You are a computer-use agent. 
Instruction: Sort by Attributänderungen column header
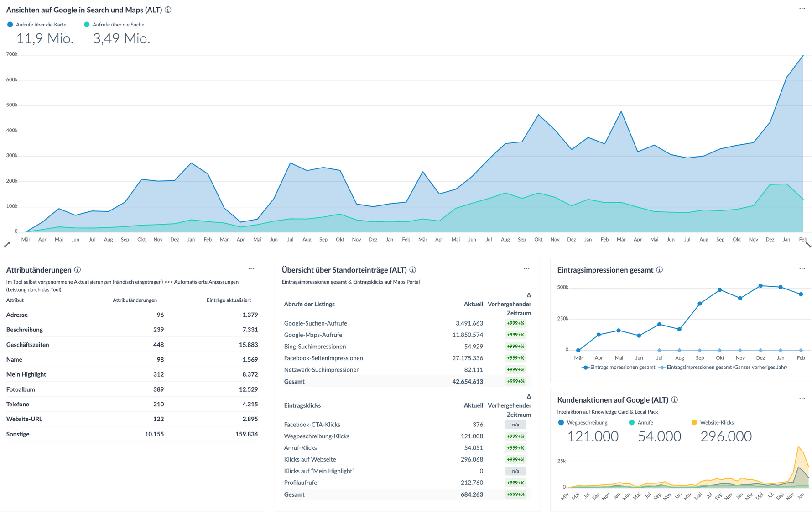[135, 300]
